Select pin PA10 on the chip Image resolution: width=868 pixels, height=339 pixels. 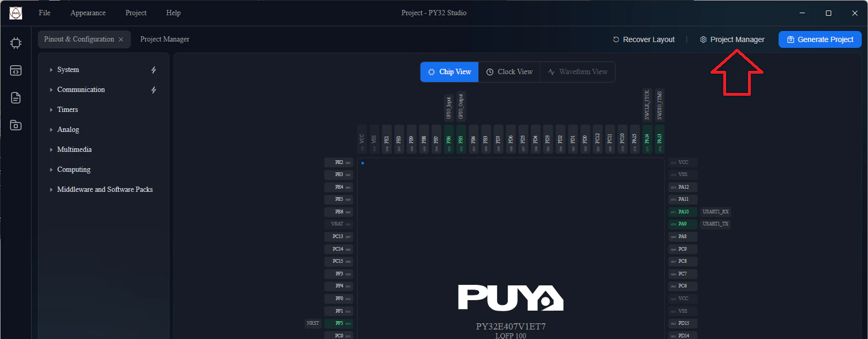(683, 212)
